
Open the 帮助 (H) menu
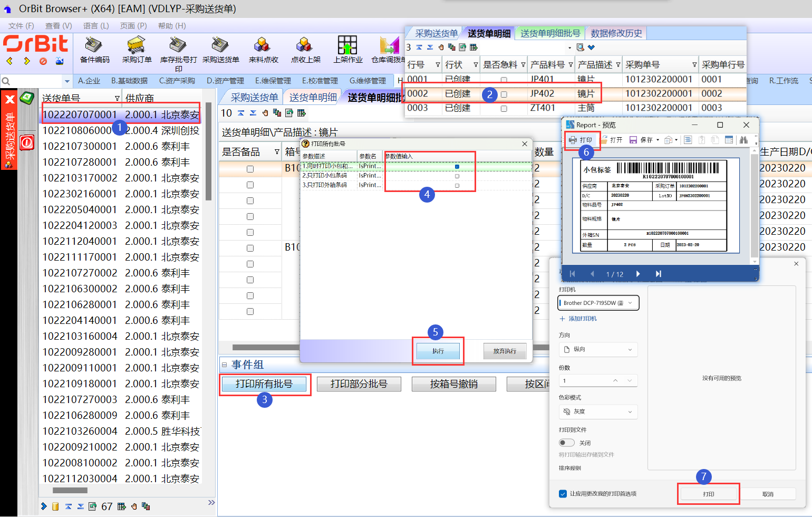[x=172, y=25]
